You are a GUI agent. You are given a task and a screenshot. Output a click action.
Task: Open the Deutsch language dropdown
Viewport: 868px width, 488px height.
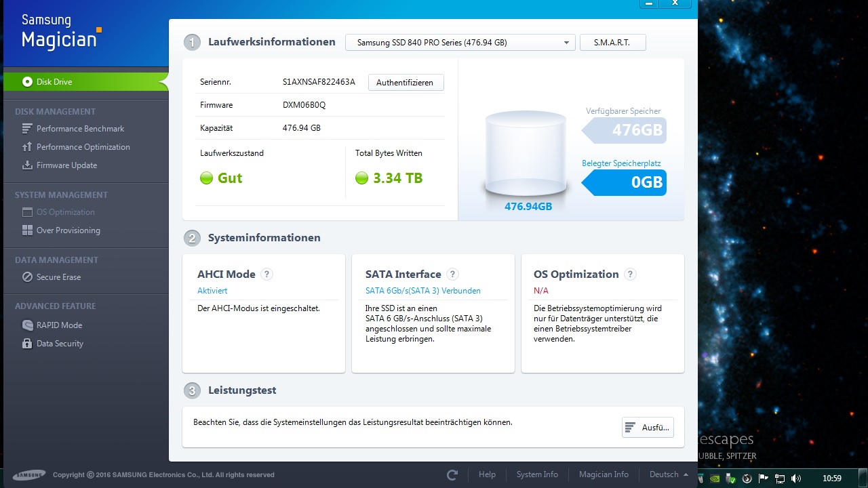[669, 474]
